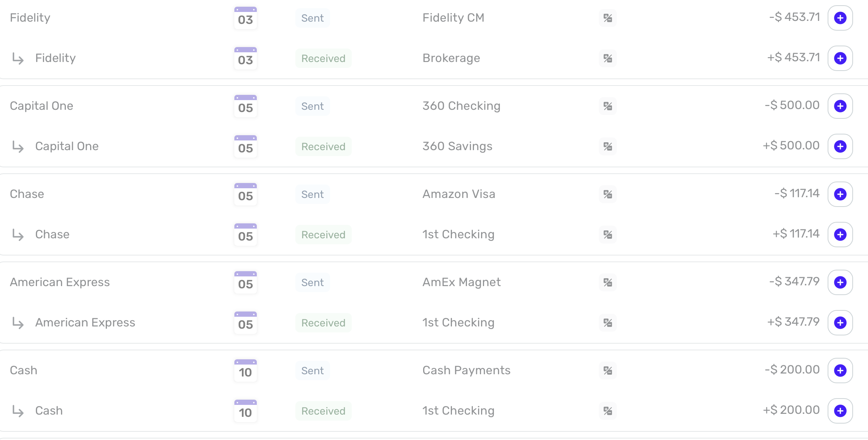Open the calculator icon on received Brokerage row
The width and height of the screenshot is (868, 440).
point(608,58)
